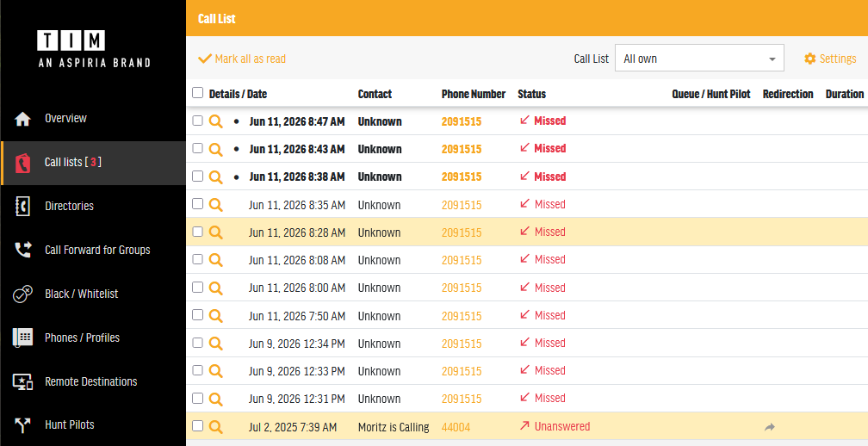This screenshot has height=446, width=868.
Task: Open details magnifier for 8:43 AM call
Action: [x=216, y=149]
